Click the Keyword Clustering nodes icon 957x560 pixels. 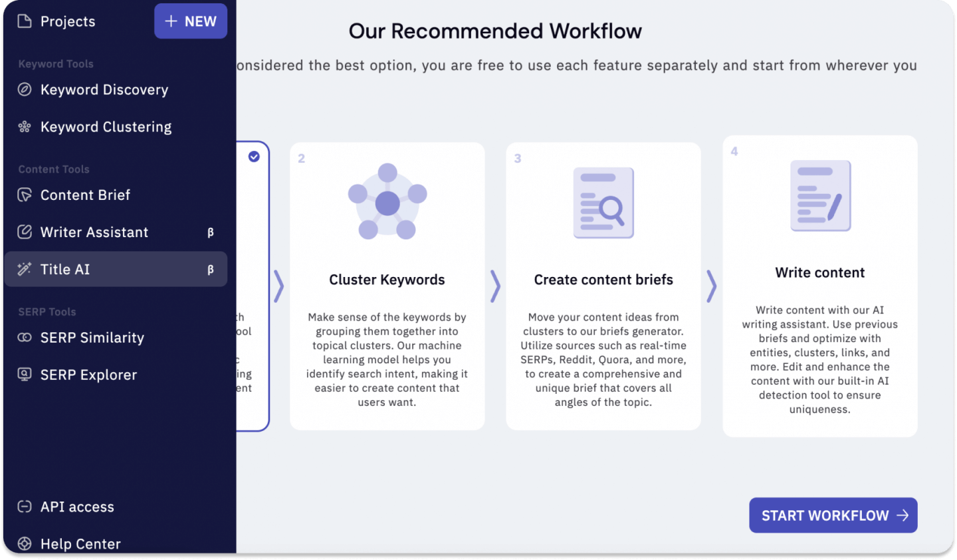(25, 127)
